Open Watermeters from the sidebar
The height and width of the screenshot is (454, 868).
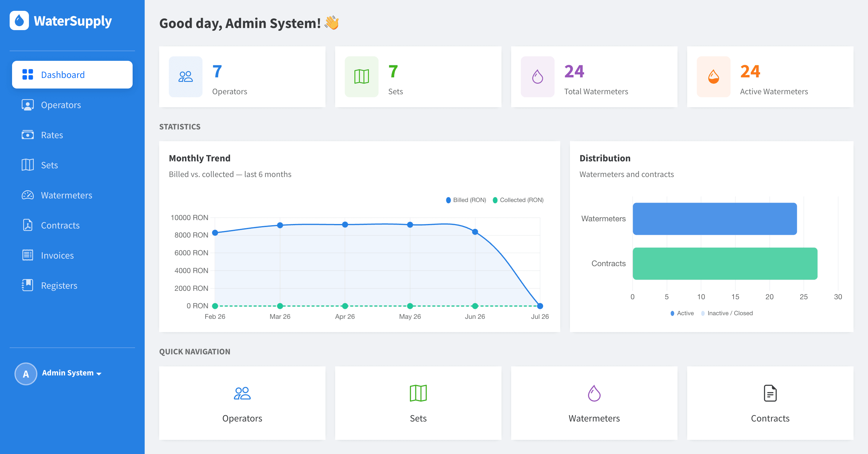tap(72, 195)
